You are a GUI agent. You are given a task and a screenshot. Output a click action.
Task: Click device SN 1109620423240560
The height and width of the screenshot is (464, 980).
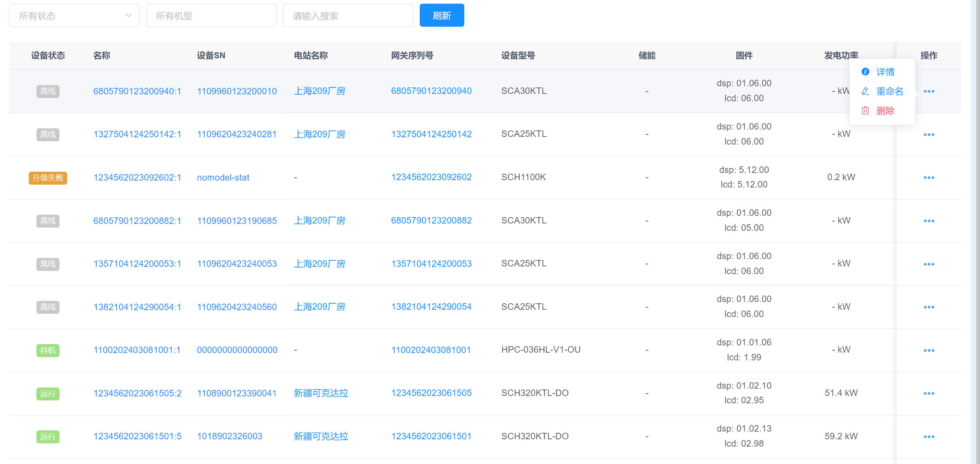pos(237,307)
